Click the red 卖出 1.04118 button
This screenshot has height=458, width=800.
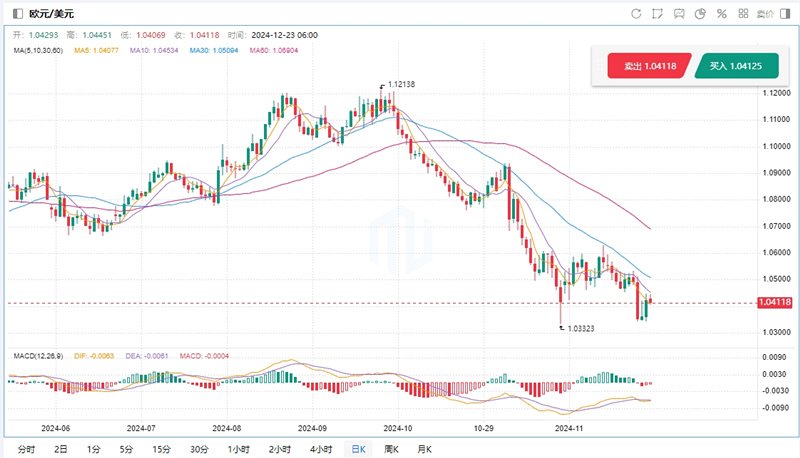coord(647,66)
